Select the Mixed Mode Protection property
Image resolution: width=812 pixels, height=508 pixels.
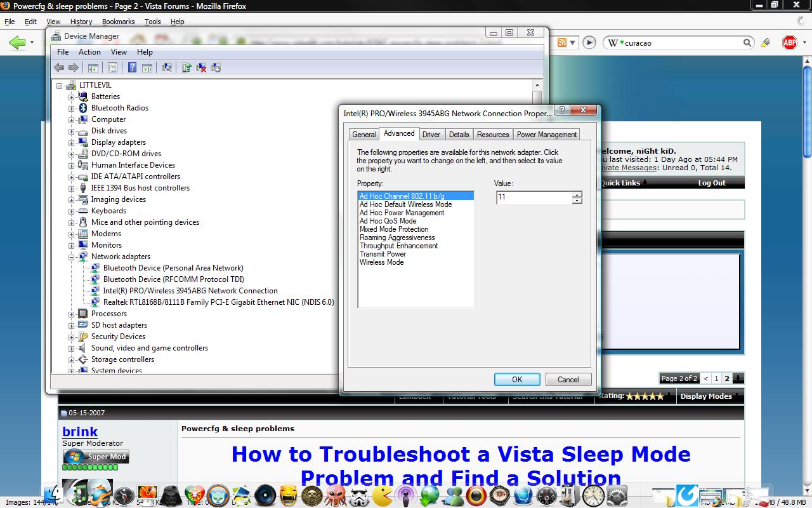click(416, 229)
